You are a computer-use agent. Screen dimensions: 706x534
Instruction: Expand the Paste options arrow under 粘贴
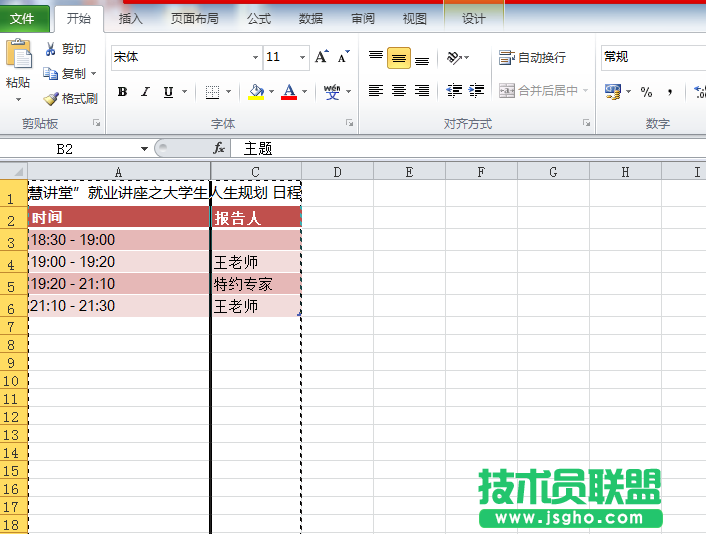(x=18, y=99)
